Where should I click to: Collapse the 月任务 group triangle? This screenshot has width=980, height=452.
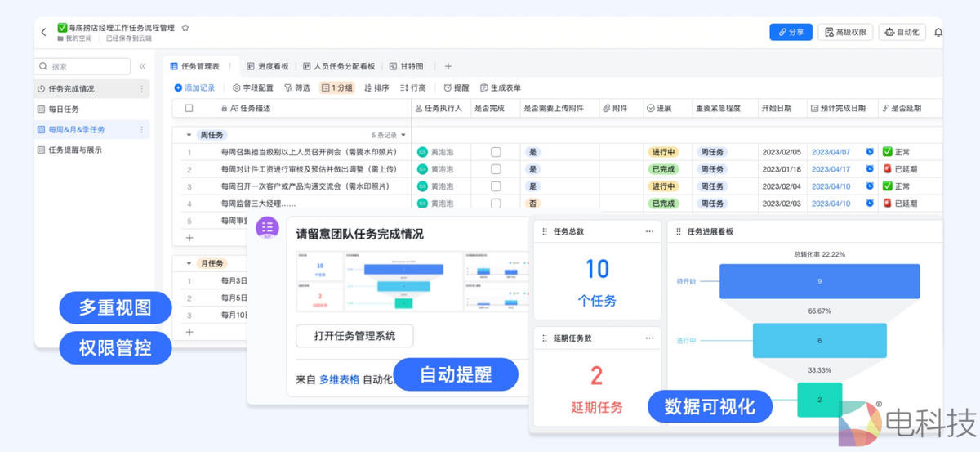point(189,264)
